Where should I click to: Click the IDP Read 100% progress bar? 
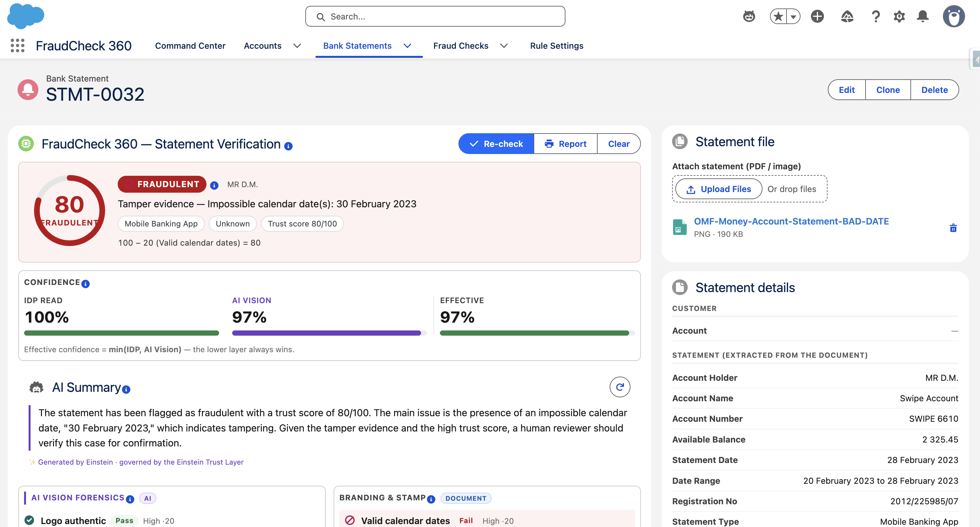coord(121,333)
